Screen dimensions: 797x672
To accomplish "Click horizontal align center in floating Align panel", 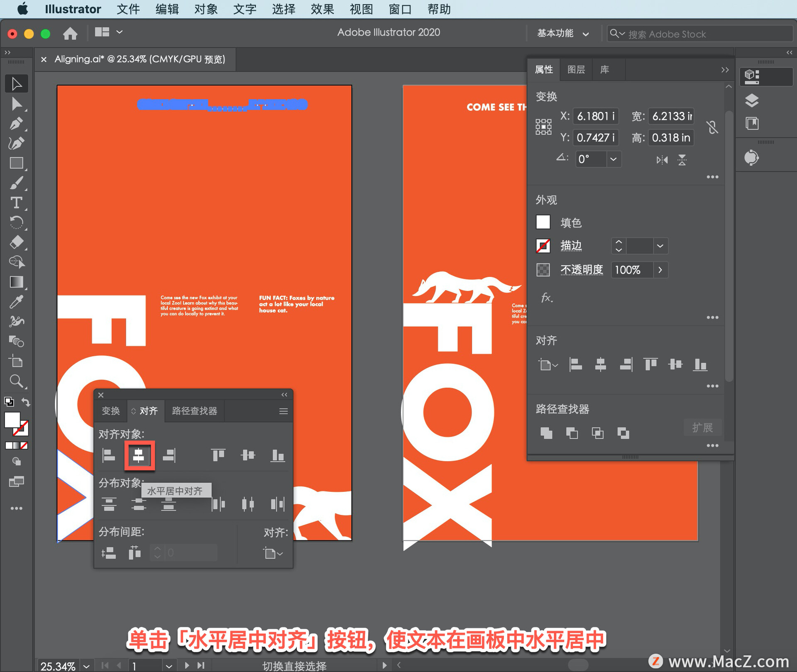I will point(139,455).
